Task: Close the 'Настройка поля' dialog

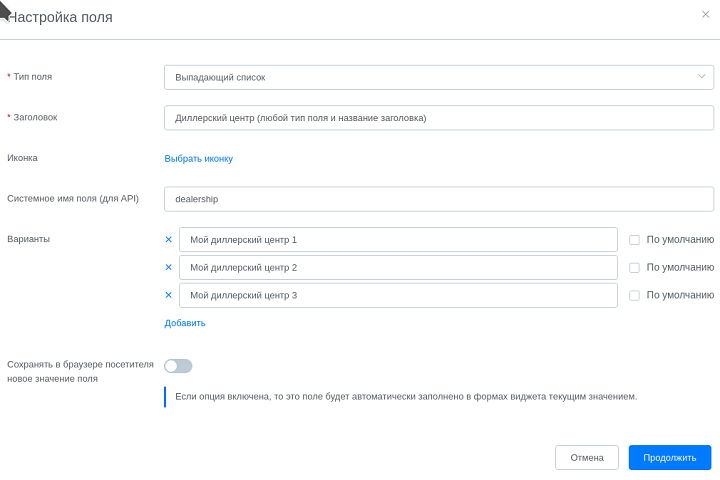Action: pos(706,15)
